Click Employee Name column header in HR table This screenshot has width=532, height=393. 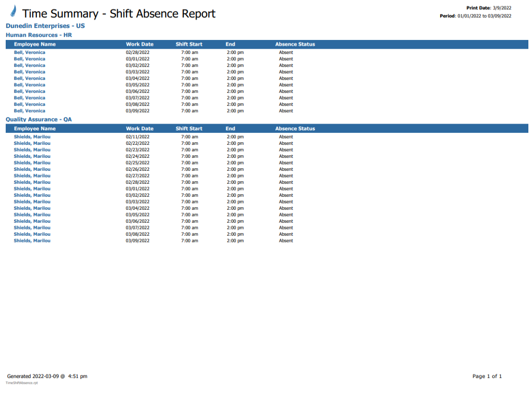coord(35,44)
